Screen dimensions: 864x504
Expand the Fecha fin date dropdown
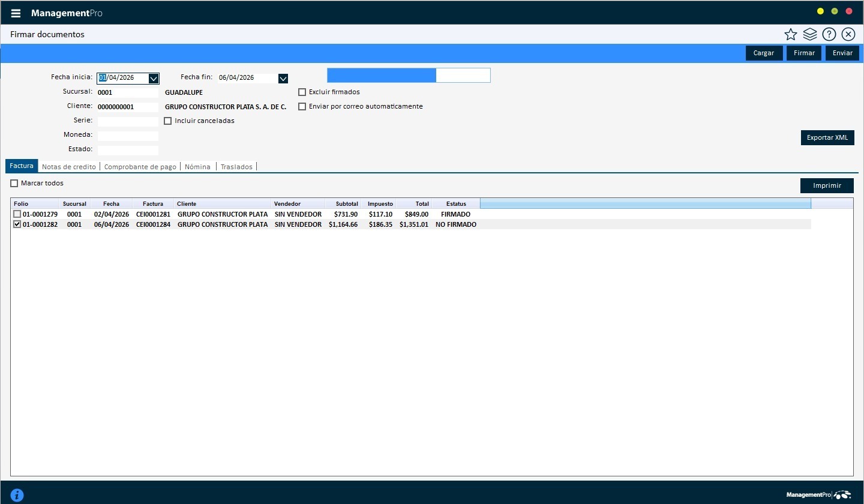[x=283, y=78]
